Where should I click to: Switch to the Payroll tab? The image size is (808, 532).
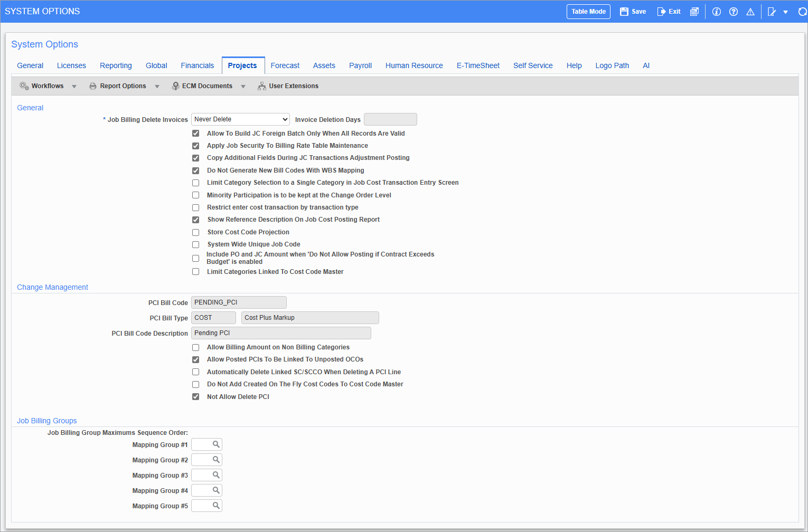pos(360,65)
